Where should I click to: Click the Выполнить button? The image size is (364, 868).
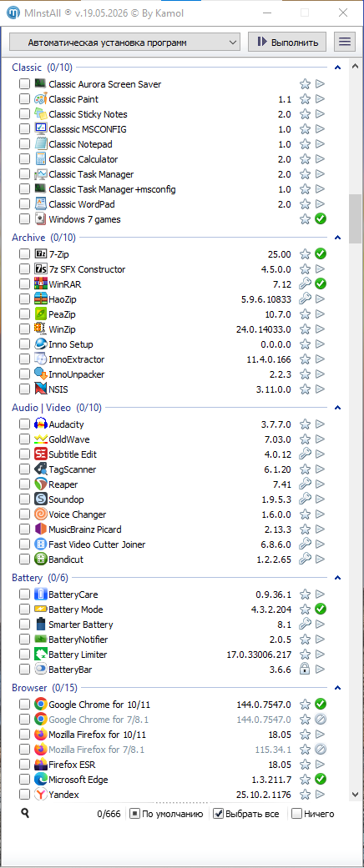(x=287, y=42)
